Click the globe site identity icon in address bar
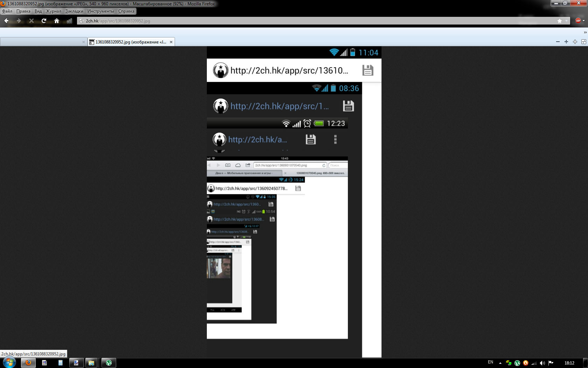Viewport: 588px width, 368px height. click(x=82, y=21)
